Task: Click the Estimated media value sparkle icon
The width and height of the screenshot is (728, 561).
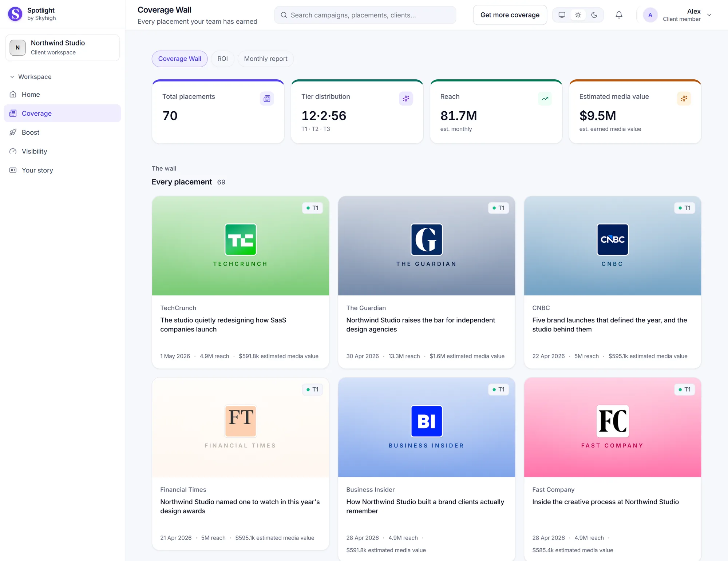Action: coord(684,99)
